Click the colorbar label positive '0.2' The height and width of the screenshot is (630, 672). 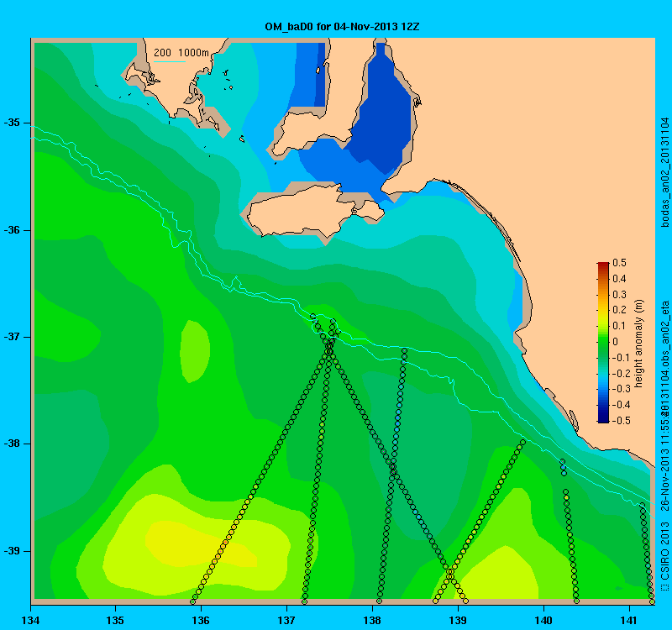619,310
